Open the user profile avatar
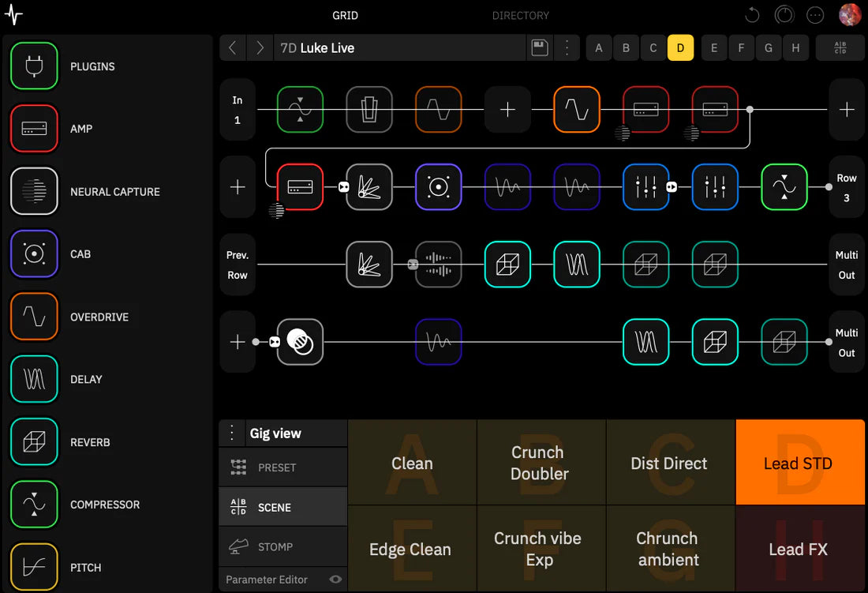This screenshot has height=593, width=868. coord(849,14)
